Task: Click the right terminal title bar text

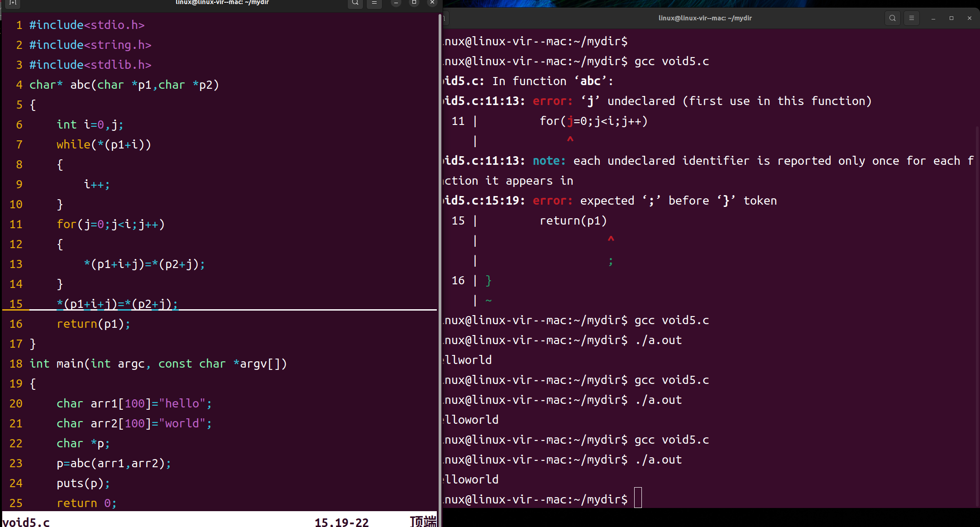Action: pyautogui.click(x=705, y=18)
